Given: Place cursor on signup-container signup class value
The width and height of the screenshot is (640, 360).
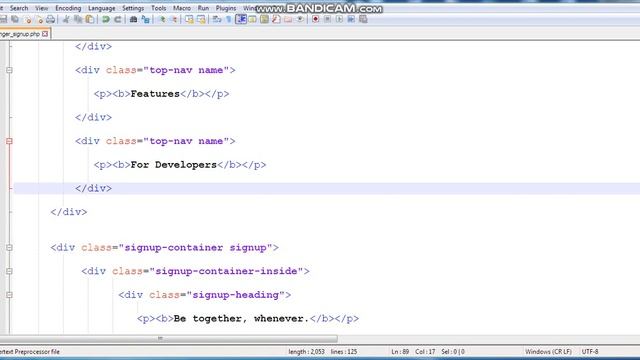Looking at the screenshot, I should click(195, 248).
